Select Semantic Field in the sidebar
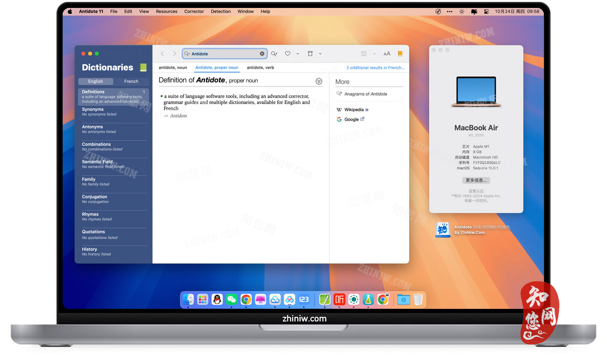607x364 pixels. click(x=113, y=164)
